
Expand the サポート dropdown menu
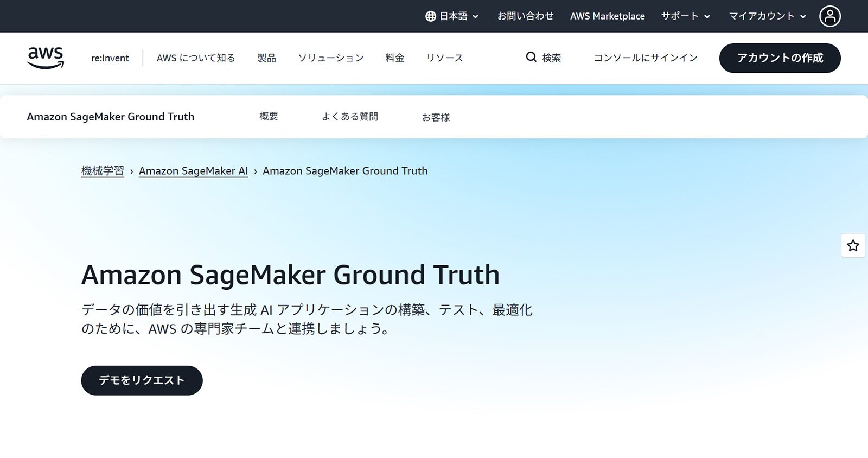(686, 16)
